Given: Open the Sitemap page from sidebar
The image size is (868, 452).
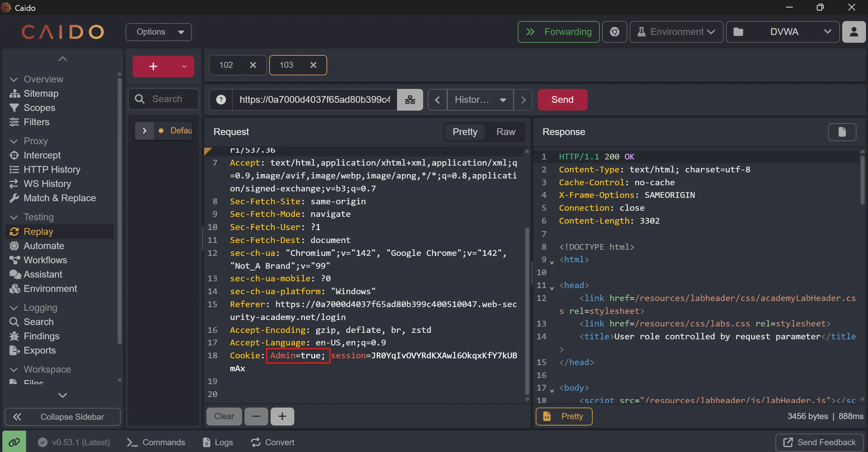Looking at the screenshot, I should (x=41, y=93).
